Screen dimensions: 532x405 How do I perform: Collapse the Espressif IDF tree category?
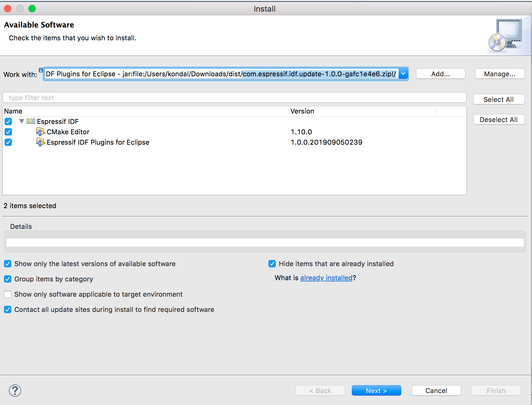22,121
